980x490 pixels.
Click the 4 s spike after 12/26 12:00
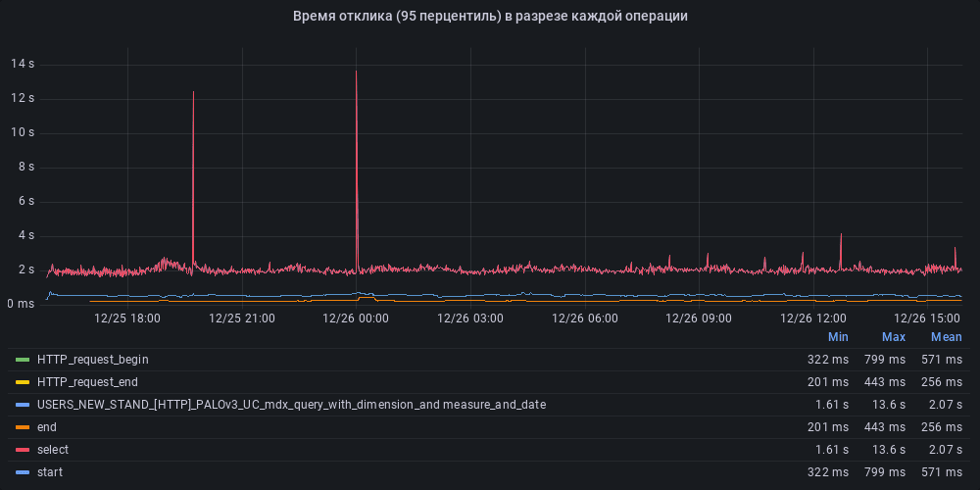841,236
